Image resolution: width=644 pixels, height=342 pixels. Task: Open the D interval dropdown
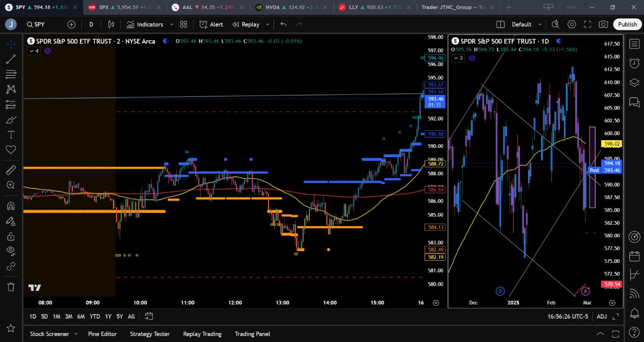91,24
